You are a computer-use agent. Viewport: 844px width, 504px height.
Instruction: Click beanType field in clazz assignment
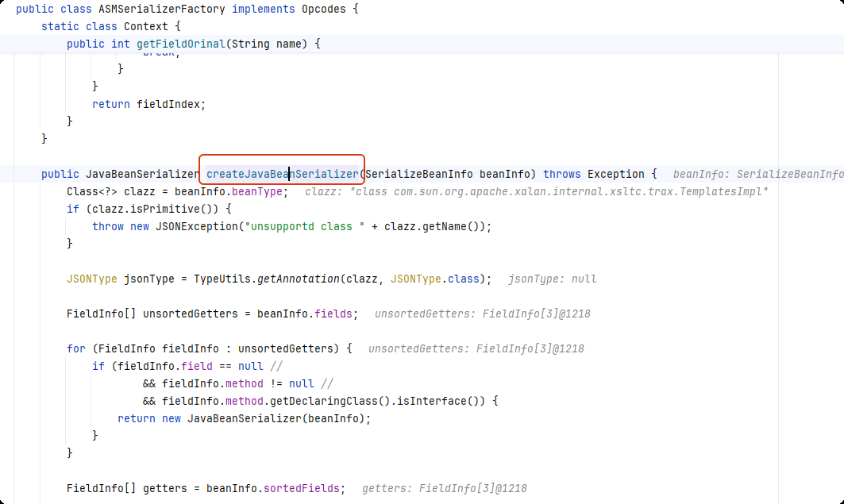point(256,191)
